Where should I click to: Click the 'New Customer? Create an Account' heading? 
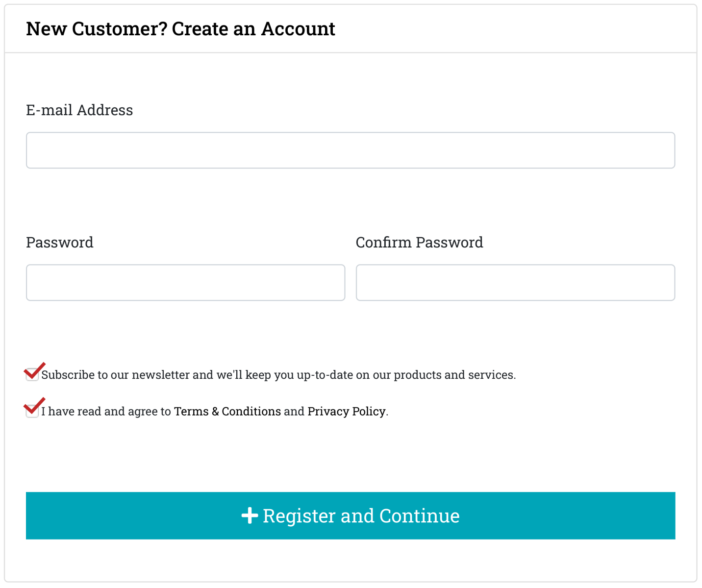pyautogui.click(x=180, y=29)
